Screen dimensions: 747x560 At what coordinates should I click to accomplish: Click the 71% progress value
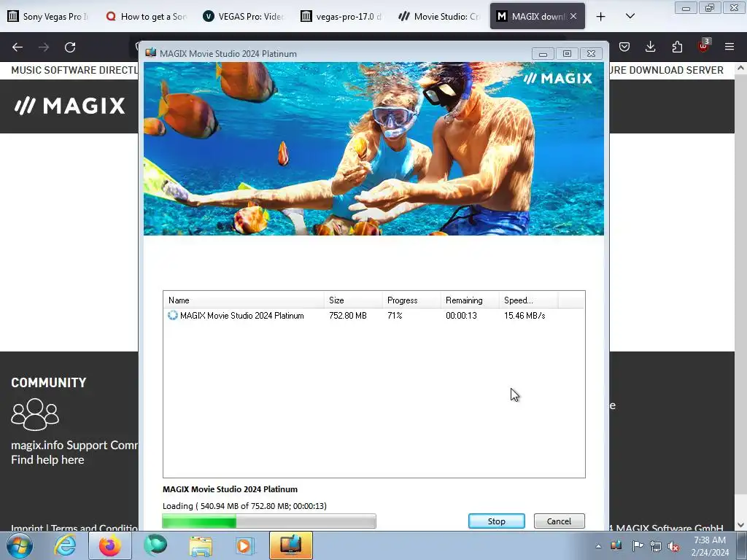(395, 315)
